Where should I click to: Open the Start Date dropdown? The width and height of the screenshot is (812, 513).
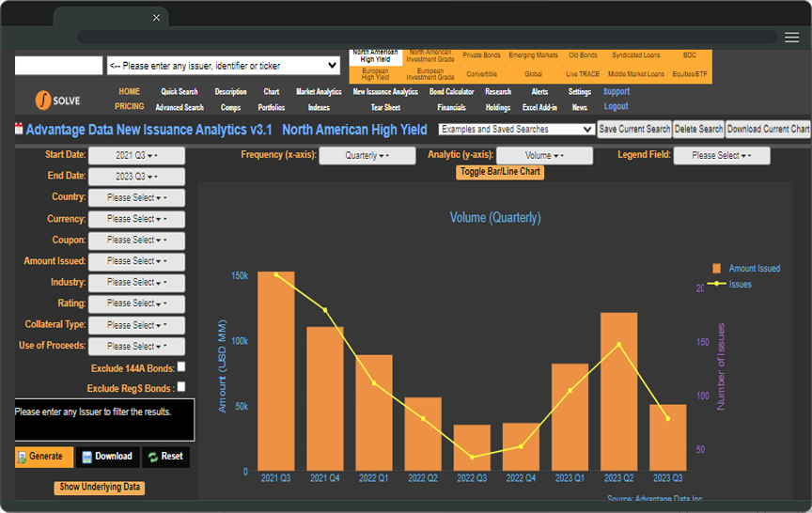tap(136, 155)
